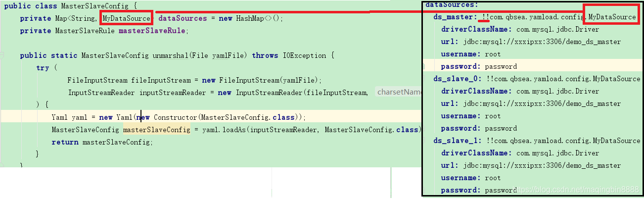Select the dataSources field name in Java code

(183, 18)
